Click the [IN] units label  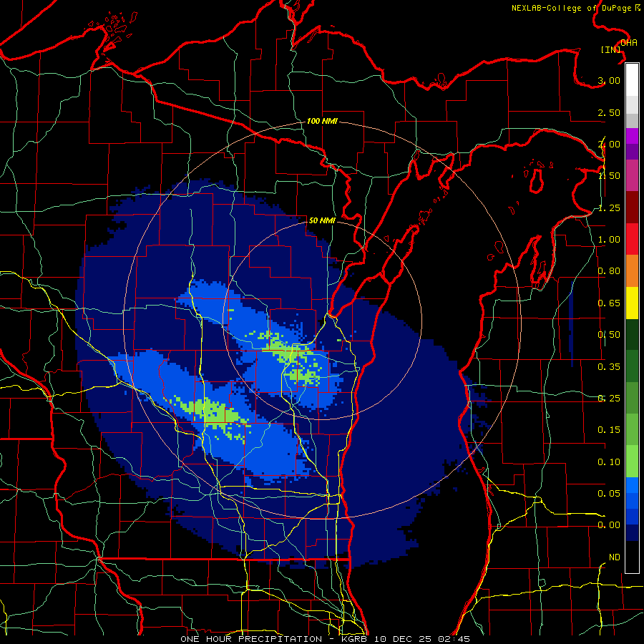[x=611, y=49]
